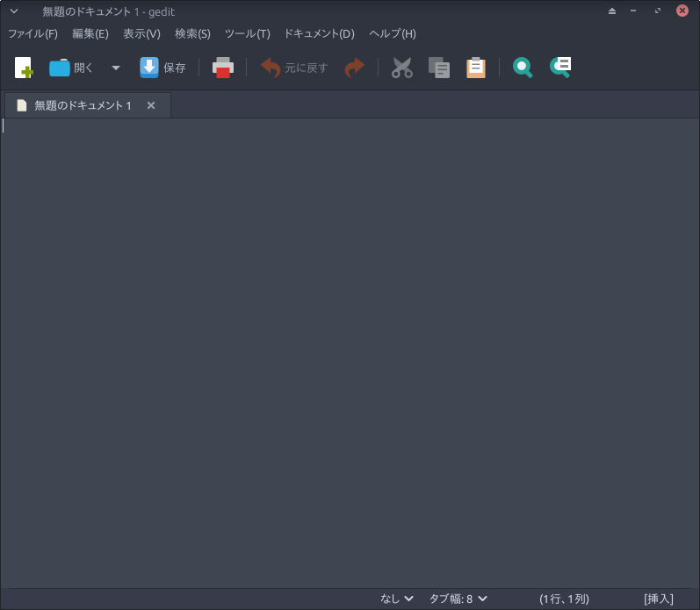Open the ファイル(F) menu
700x610 pixels.
(x=33, y=34)
